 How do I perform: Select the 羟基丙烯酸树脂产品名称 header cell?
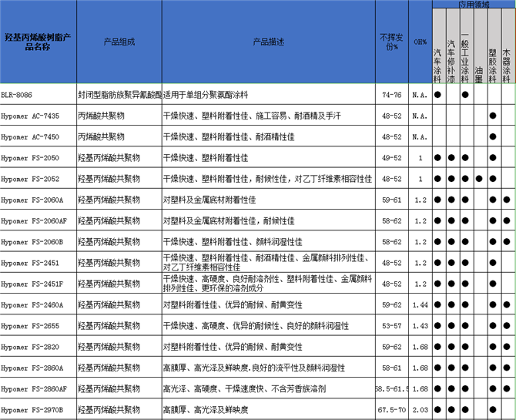pyautogui.click(x=39, y=42)
